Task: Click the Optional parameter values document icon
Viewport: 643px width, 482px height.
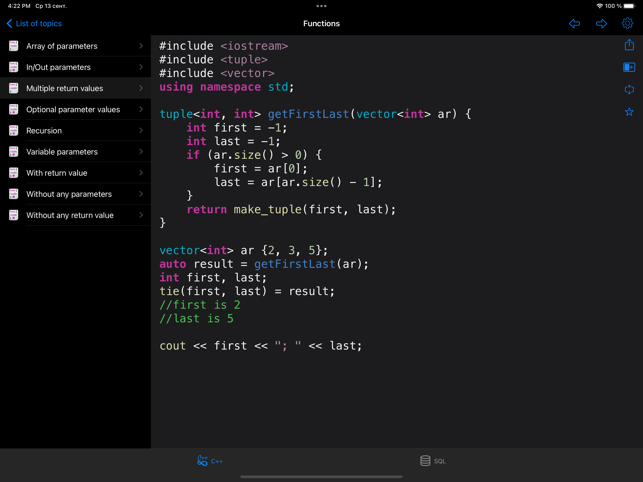Action: [14, 110]
